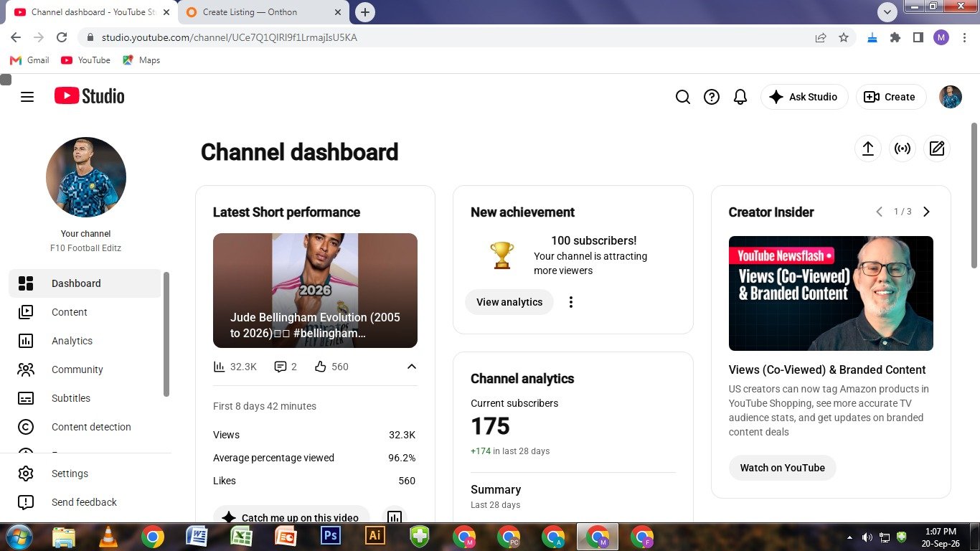
Task: Go to previous Creator Insider slide
Action: (x=879, y=212)
